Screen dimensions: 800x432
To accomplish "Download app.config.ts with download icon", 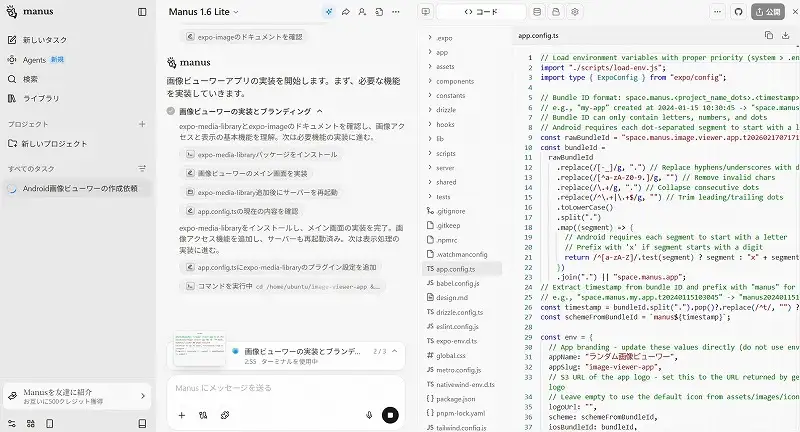I will click(786, 35).
